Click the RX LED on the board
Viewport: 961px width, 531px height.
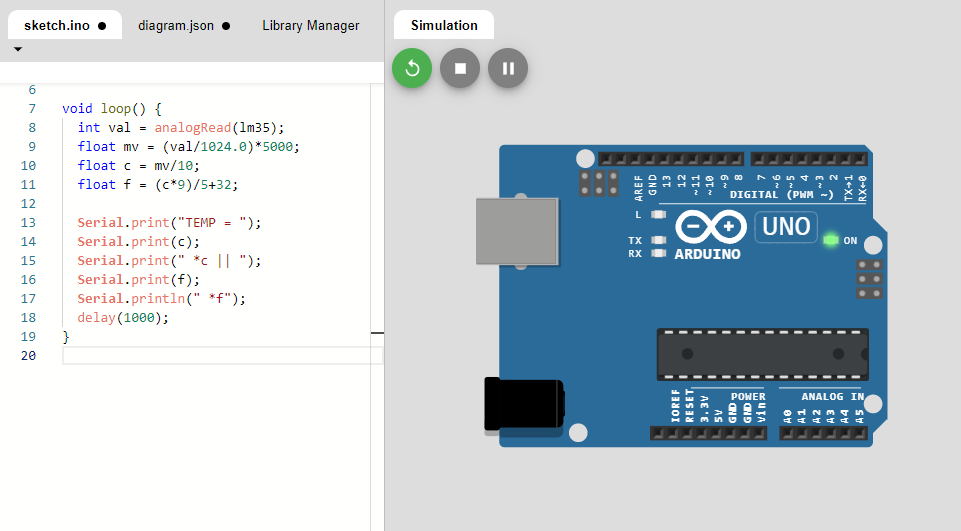pyautogui.click(x=658, y=253)
